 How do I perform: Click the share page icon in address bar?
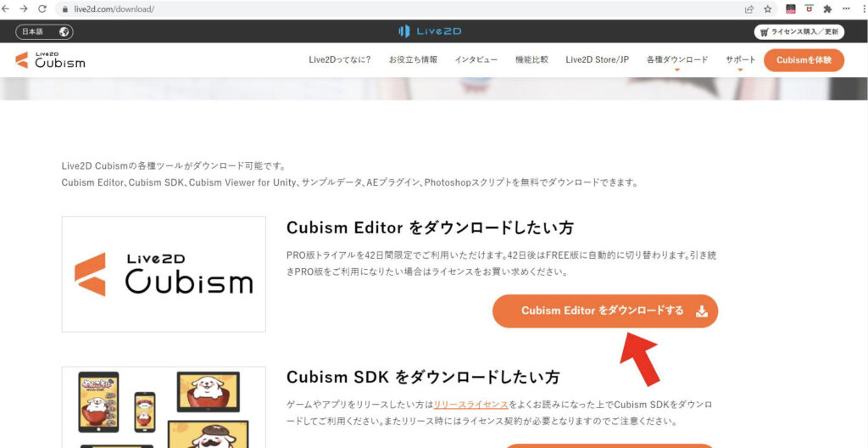(x=749, y=8)
